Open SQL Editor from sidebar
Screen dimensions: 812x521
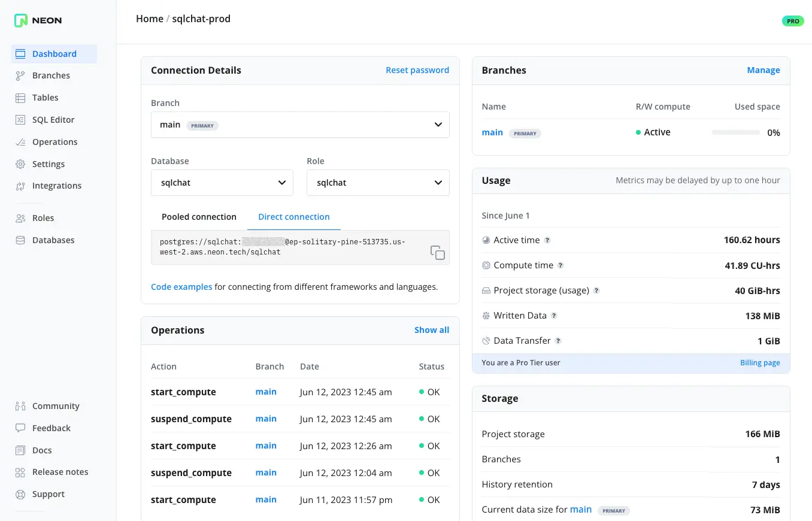click(x=53, y=120)
